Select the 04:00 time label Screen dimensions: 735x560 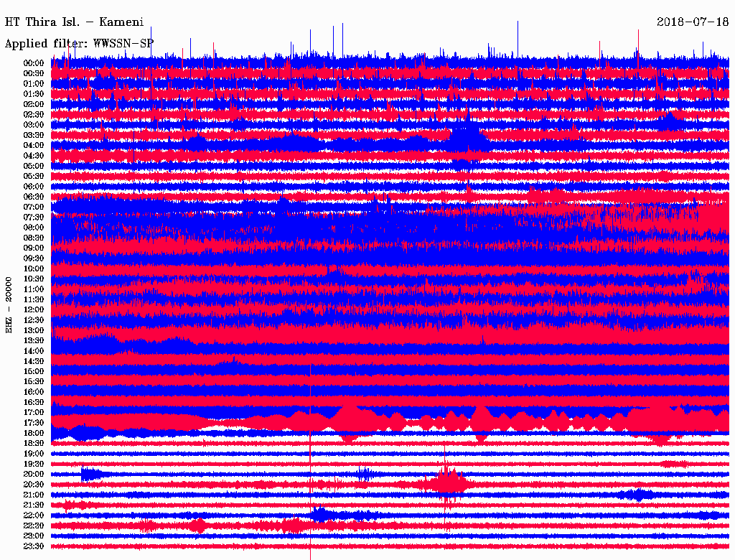[34, 145]
